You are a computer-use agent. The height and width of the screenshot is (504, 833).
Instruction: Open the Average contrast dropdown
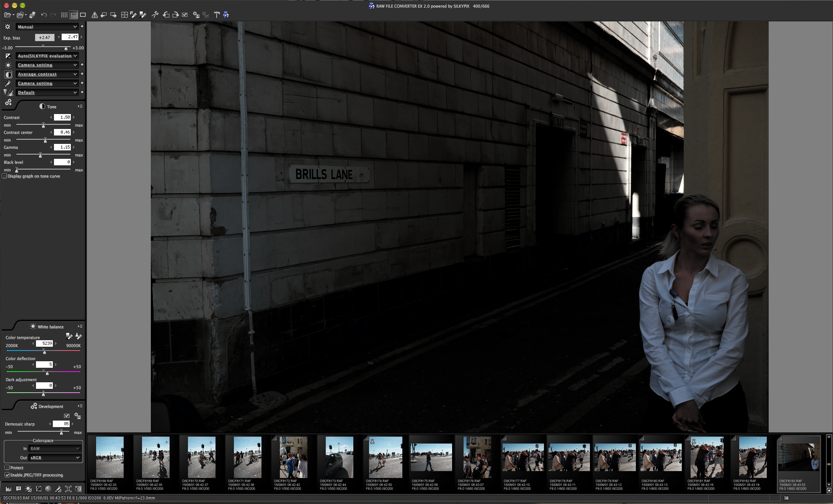[47, 74]
